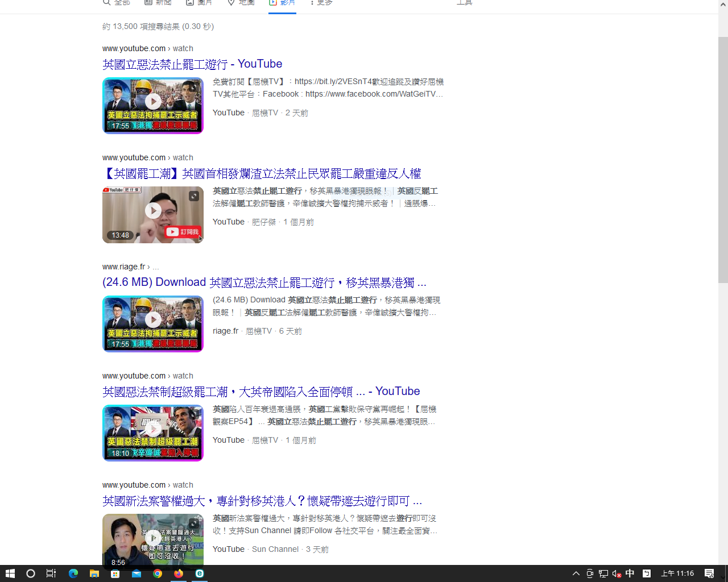Launch Microsoft Edge from the taskbar
Viewport: 728px width, 582px height.
coord(73,573)
